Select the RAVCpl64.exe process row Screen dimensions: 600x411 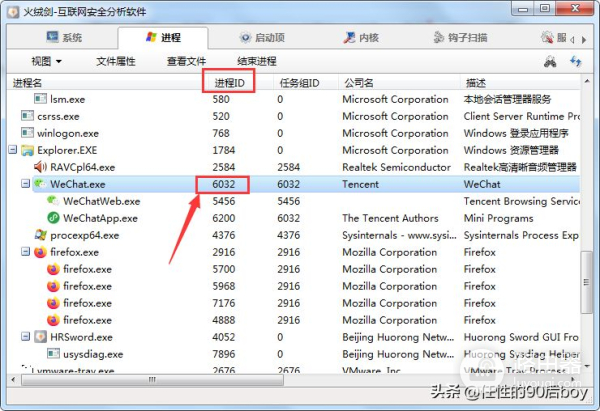click(x=293, y=167)
